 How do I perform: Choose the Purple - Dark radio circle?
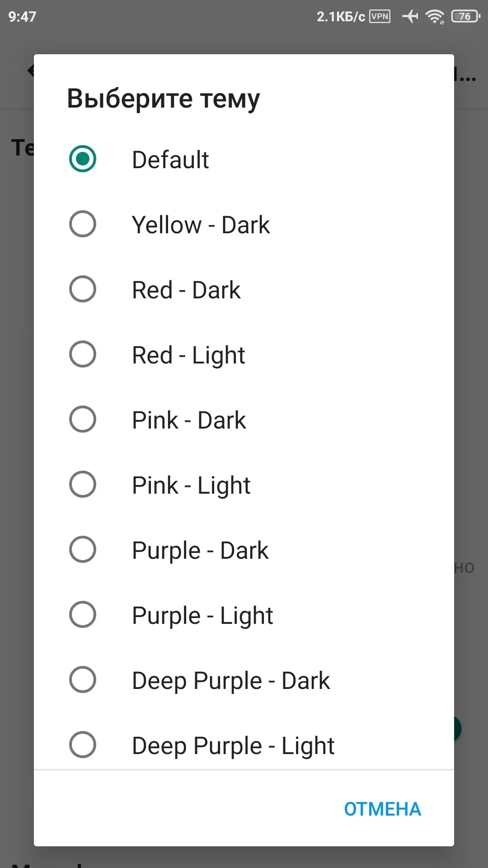[83, 550]
